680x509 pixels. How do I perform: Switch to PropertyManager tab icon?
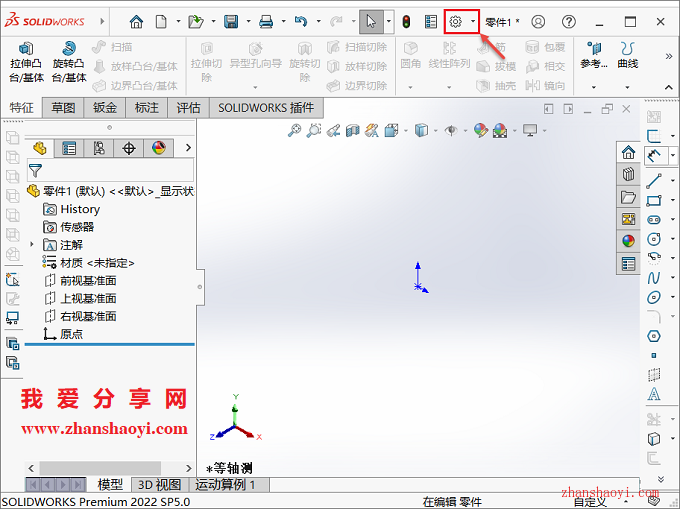[x=69, y=148]
